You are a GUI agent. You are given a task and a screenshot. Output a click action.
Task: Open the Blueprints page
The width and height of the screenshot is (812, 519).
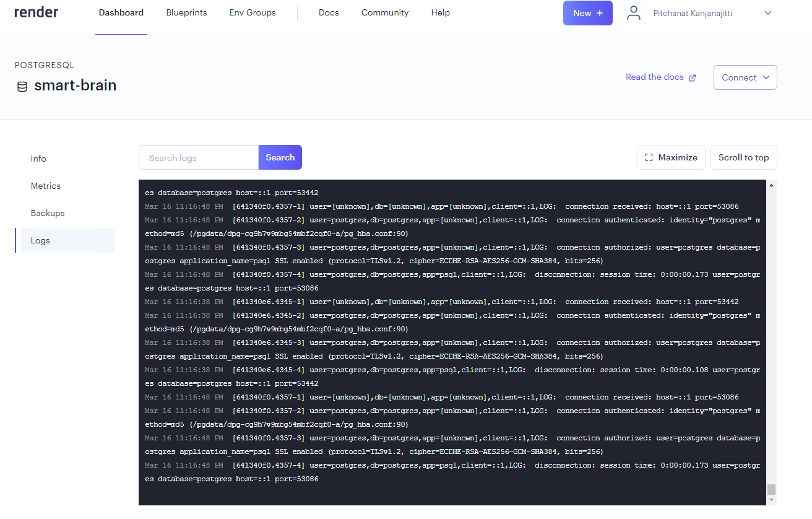coord(186,12)
